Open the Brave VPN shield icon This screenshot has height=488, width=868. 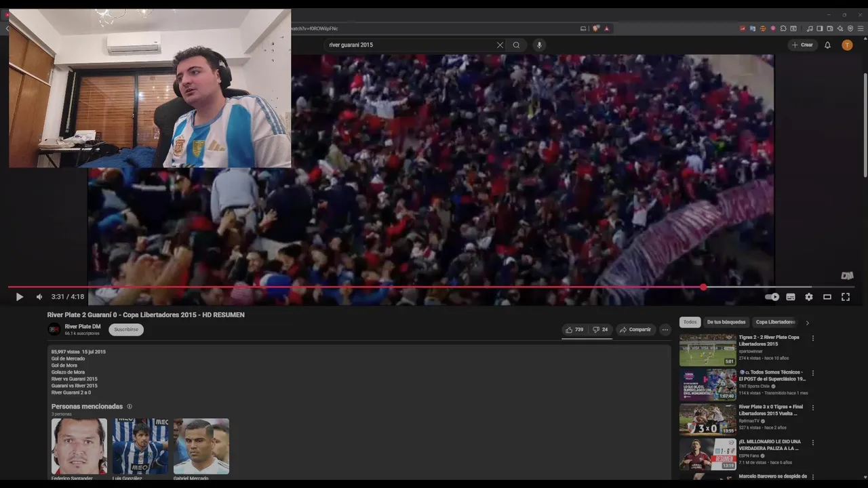click(850, 28)
